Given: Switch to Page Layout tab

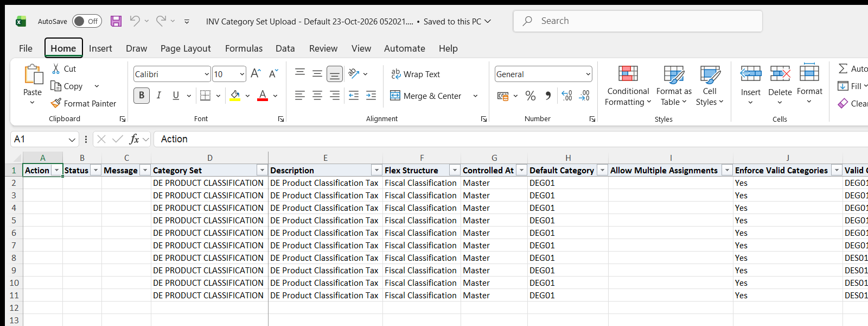Looking at the screenshot, I should click(186, 48).
